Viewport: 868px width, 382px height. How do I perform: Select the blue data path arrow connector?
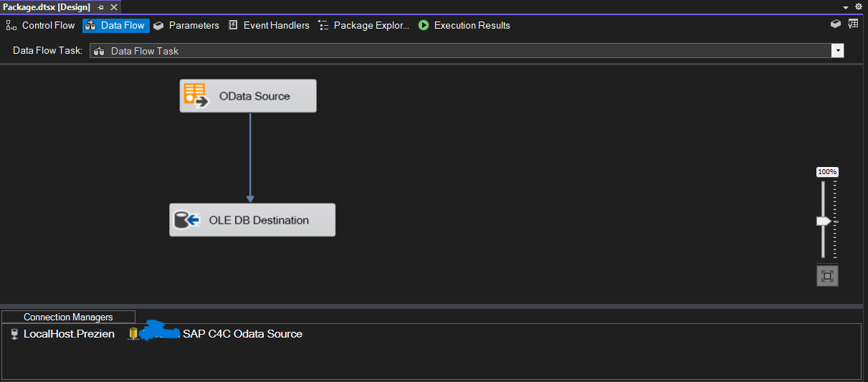tap(250, 158)
